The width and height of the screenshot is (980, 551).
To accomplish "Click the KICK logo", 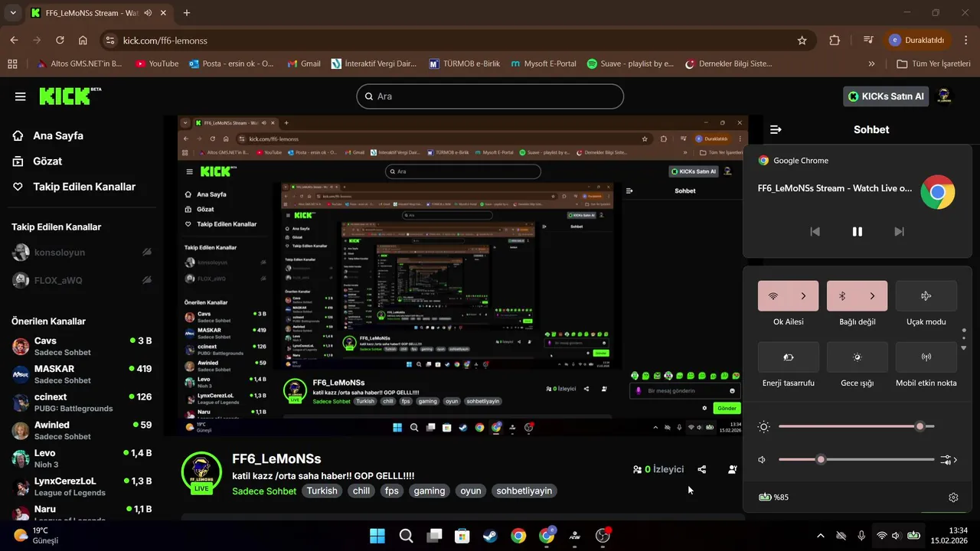I will (69, 96).
